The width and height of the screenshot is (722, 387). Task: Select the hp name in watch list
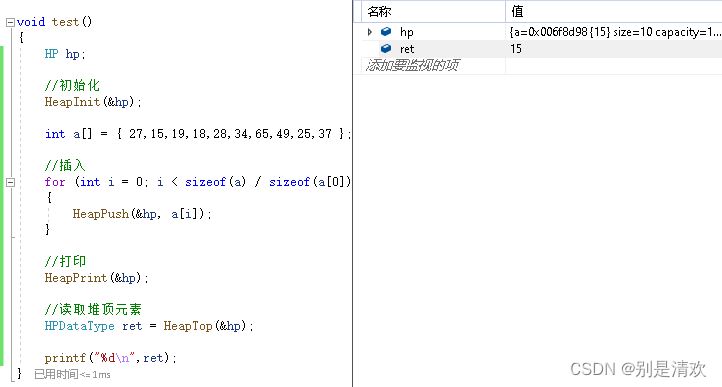[407, 32]
